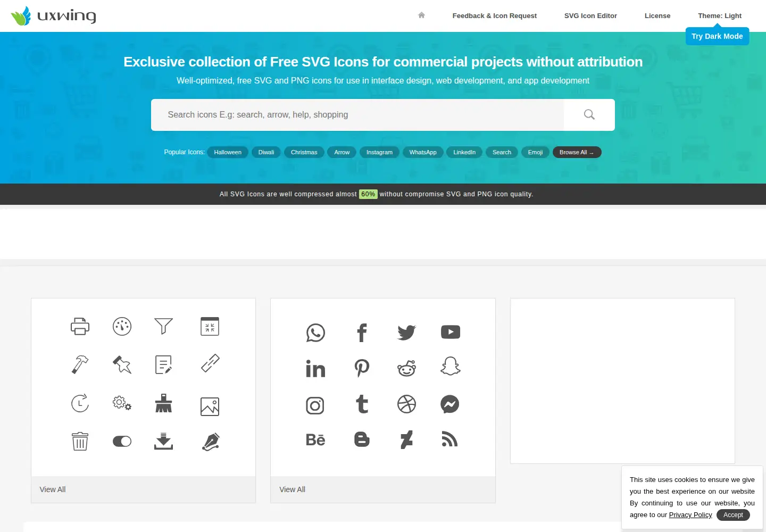Select the Pinterest logo icon

tap(362, 368)
